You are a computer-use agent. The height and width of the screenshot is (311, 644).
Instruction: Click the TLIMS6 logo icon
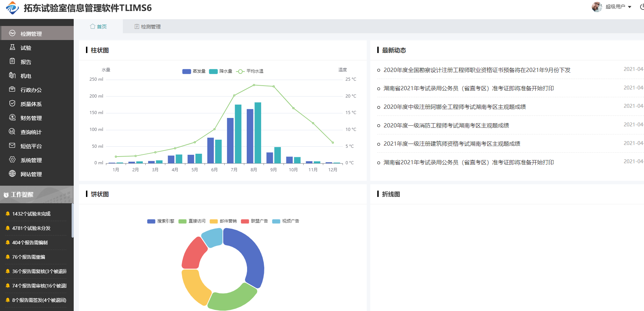tap(13, 8)
